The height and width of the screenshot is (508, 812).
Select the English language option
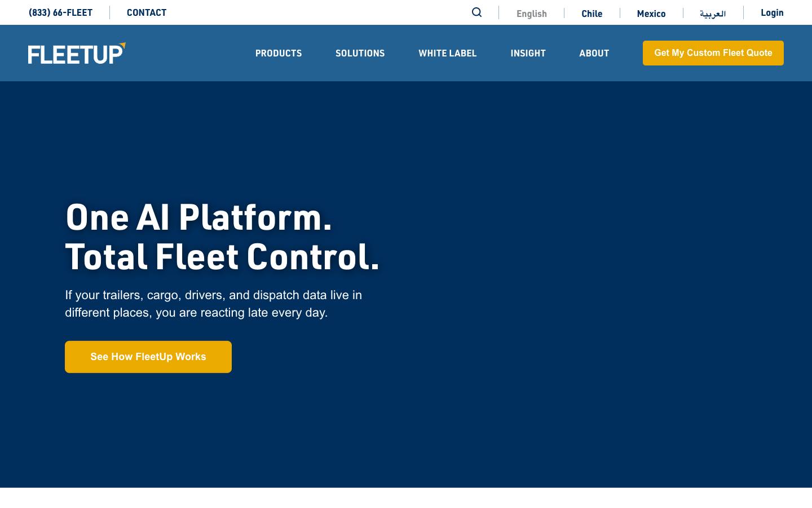[x=532, y=14]
